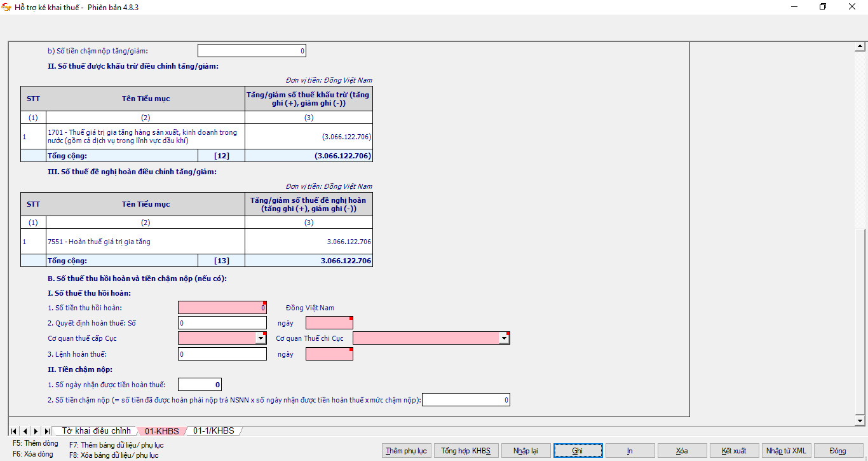Screen dimensions: 868x461
Task: Click Thêm phụ lục button
Action: click(406, 451)
